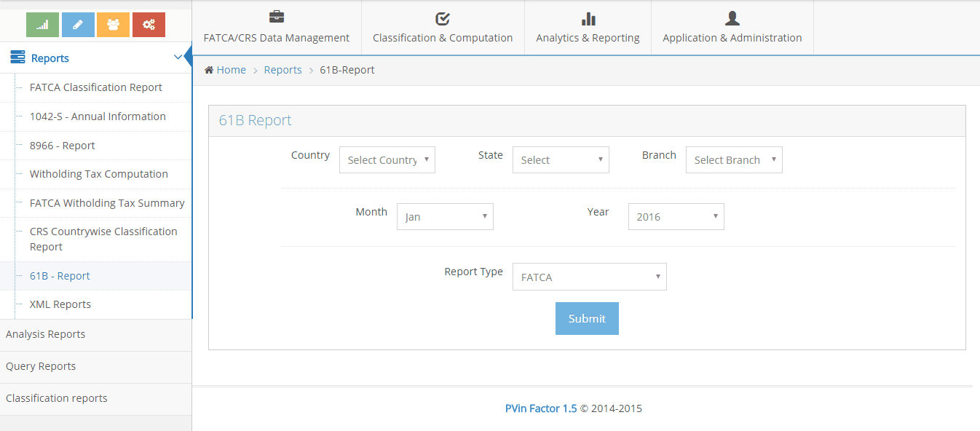Click the checkmark icon for Classification & Computation

pos(442,18)
